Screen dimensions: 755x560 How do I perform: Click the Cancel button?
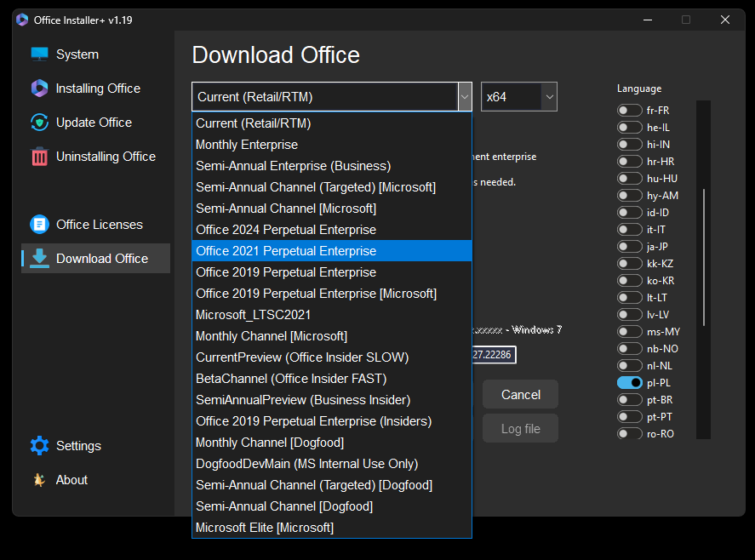[x=521, y=395]
